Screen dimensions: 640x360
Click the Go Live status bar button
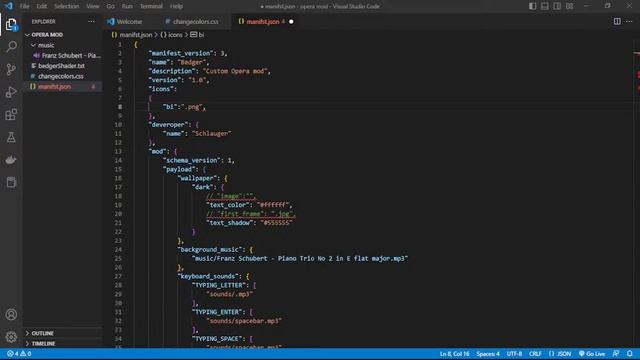pyautogui.click(x=592, y=353)
